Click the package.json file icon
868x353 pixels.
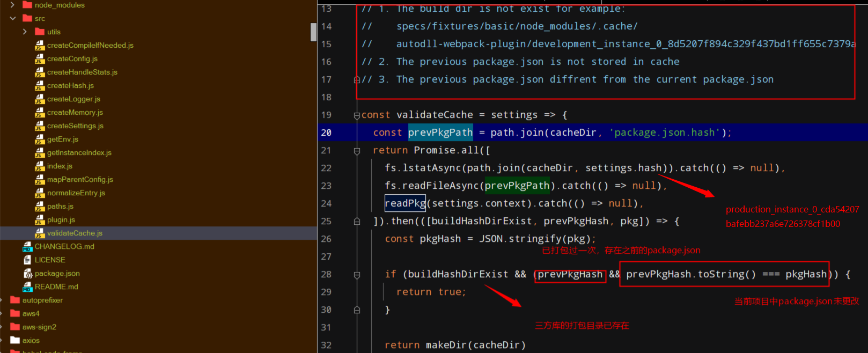point(28,273)
